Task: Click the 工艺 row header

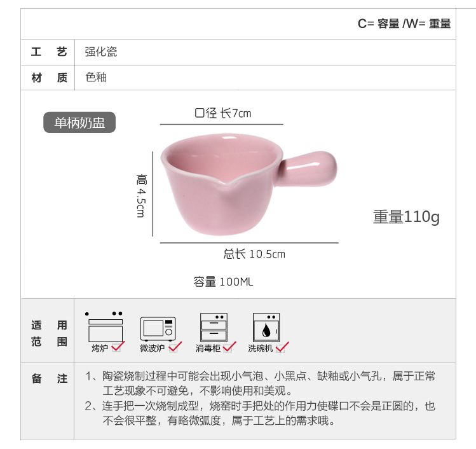Action: tap(48, 52)
